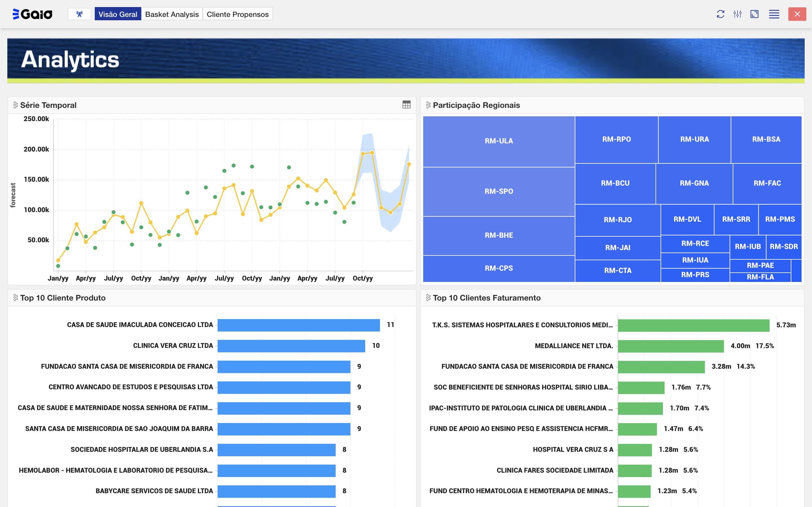812x507 pixels.
Task: Click the Gaio logo
Action: tap(32, 14)
